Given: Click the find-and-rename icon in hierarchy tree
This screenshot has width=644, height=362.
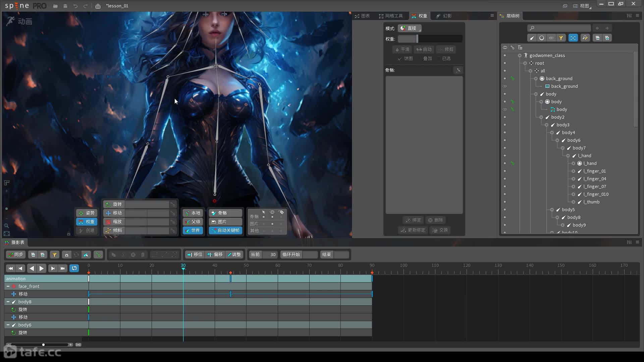Looking at the screenshot, I should [585, 38].
